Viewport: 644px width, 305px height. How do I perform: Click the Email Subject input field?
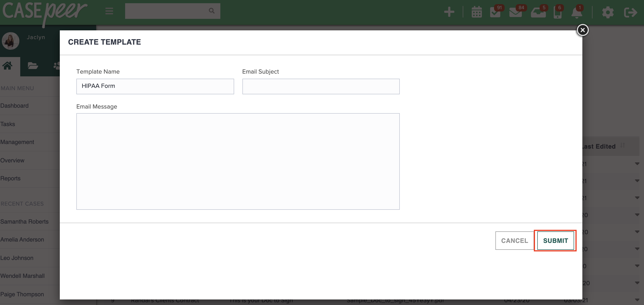(x=321, y=86)
